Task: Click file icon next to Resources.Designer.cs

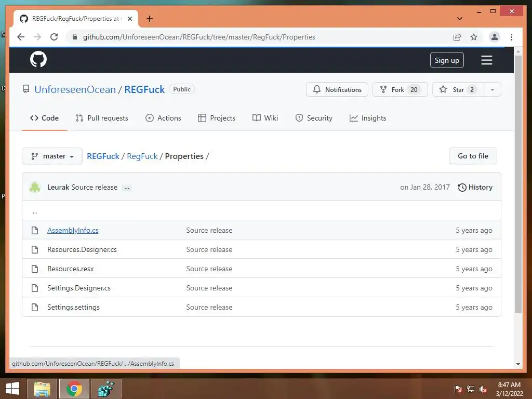Action: click(x=35, y=250)
